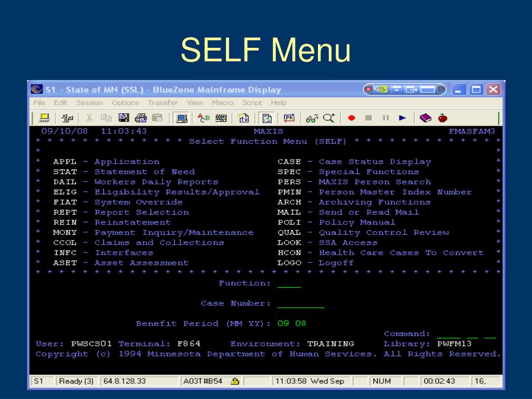Click the MAIL Send or Read Mail entry

[x=348, y=212]
